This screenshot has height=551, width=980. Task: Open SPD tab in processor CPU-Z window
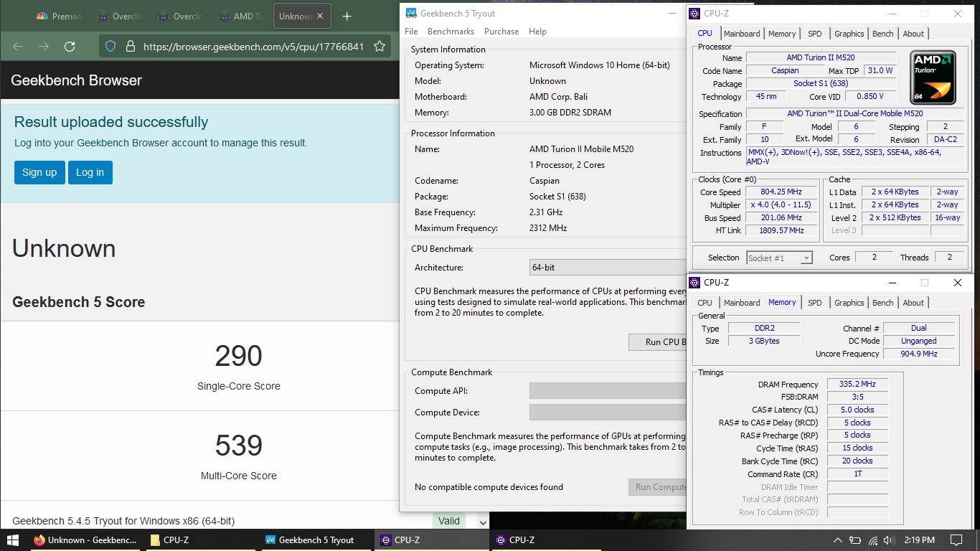coord(815,34)
